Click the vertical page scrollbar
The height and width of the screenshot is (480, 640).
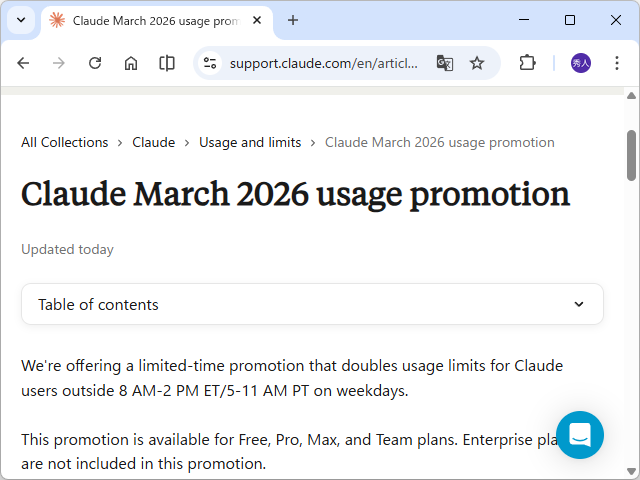click(631, 155)
